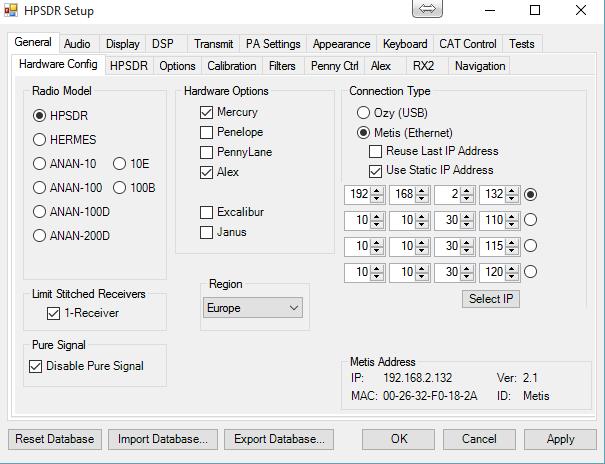Open the Navigation sub-tab
This screenshot has height=464, width=605.
pyautogui.click(x=480, y=66)
